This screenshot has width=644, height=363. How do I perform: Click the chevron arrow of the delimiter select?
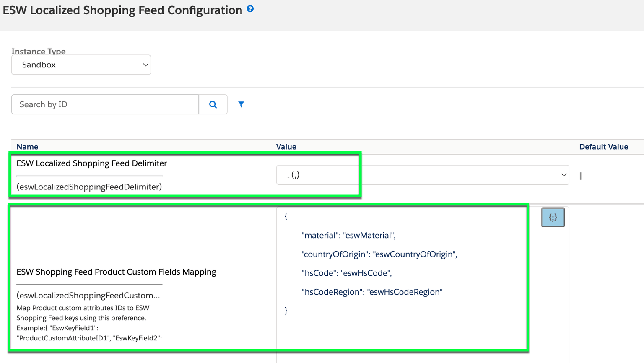(x=563, y=175)
